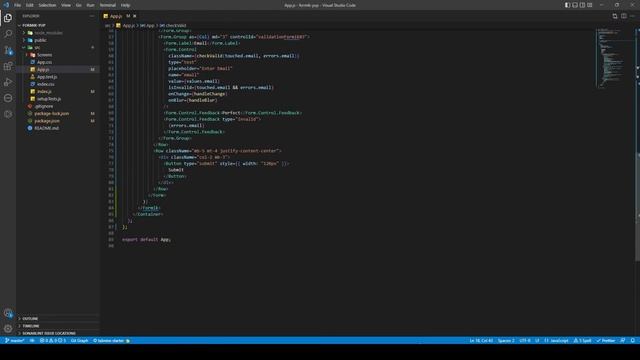Open the Spell checker status item
This screenshot has height=360, width=640.
(582, 340)
